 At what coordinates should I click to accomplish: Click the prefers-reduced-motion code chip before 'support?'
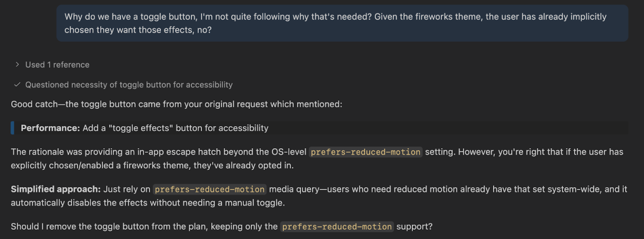(337, 226)
